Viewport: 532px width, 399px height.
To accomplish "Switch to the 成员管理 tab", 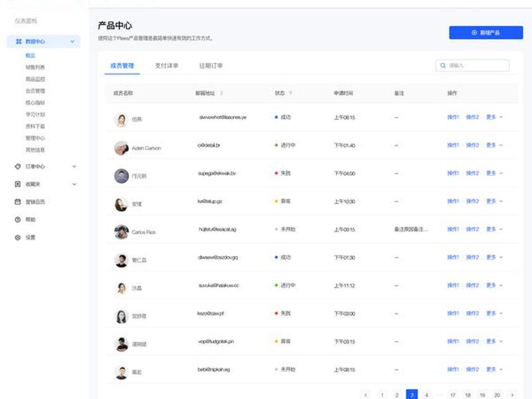I will (x=122, y=65).
